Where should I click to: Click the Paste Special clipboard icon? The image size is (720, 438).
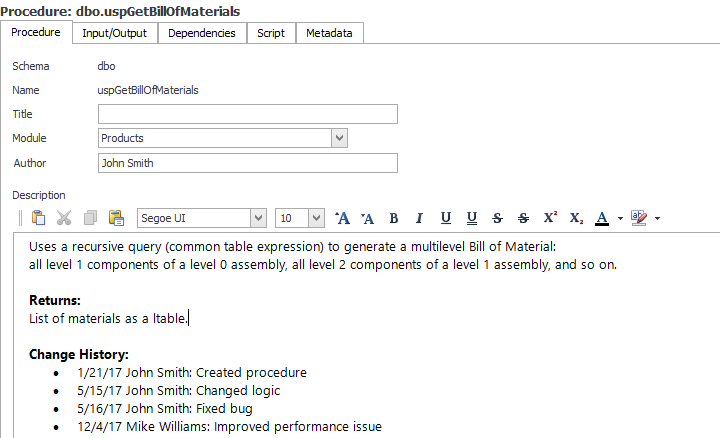click(116, 218)
